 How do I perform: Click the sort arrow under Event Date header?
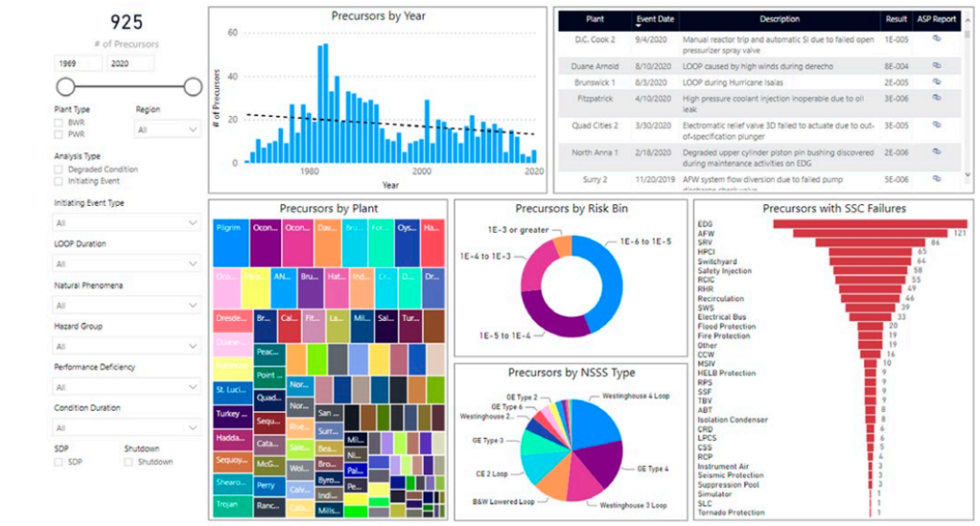[641, 26]
